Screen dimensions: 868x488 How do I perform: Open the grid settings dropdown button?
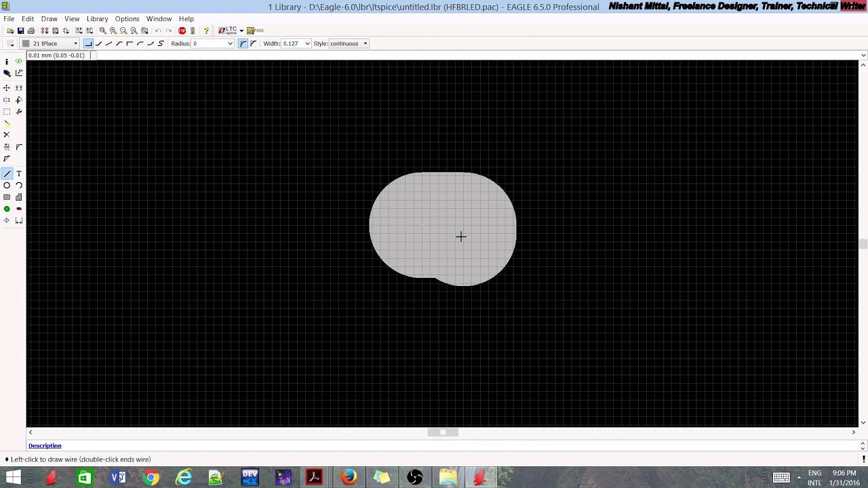pyautogui.click(x=10, y=43)
